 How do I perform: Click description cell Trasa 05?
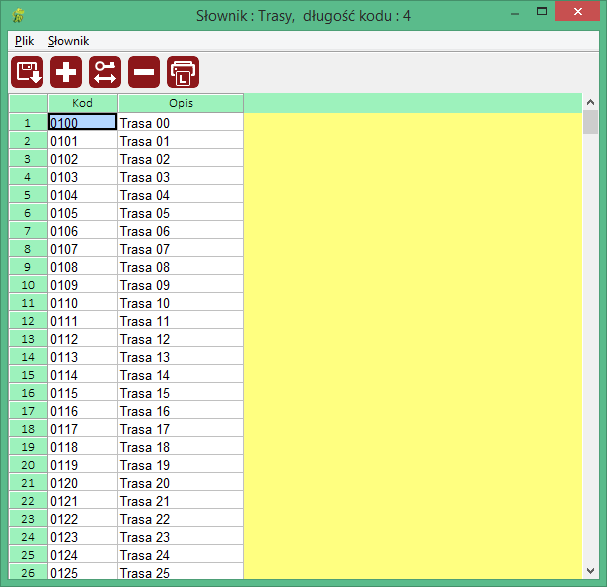(x=181, y=213)
